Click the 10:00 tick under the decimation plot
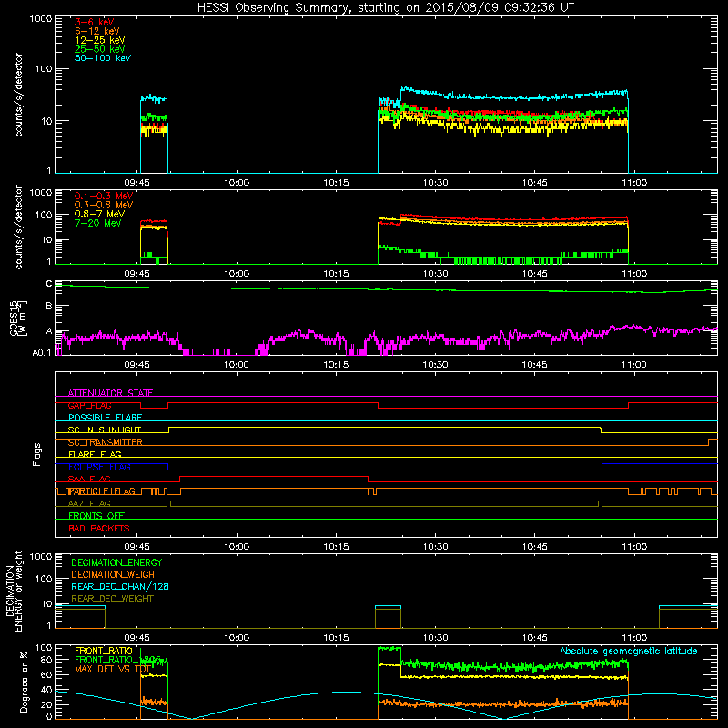 tap(237, 638)
